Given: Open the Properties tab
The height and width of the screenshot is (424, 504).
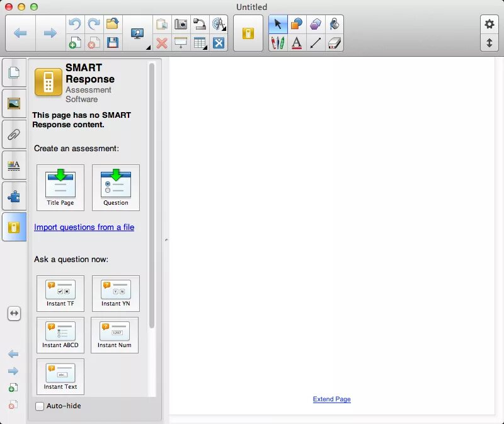Looking at the screenshot, I should [x=14, y=165].
